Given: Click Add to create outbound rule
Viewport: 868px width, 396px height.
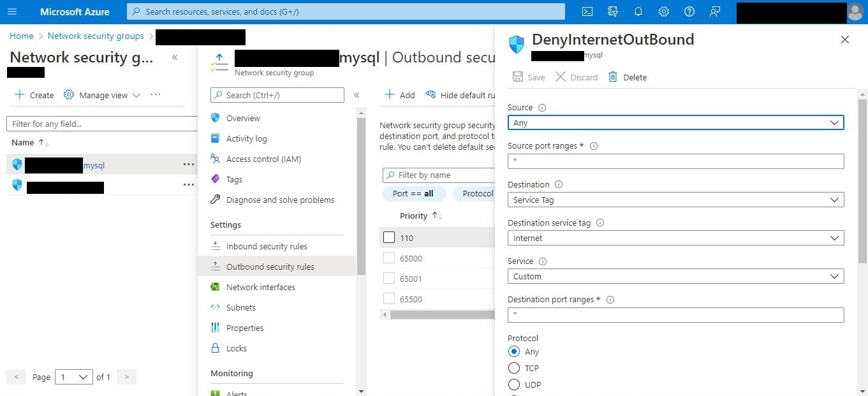Looking at the screenshot, I should [x=400, y=95].
